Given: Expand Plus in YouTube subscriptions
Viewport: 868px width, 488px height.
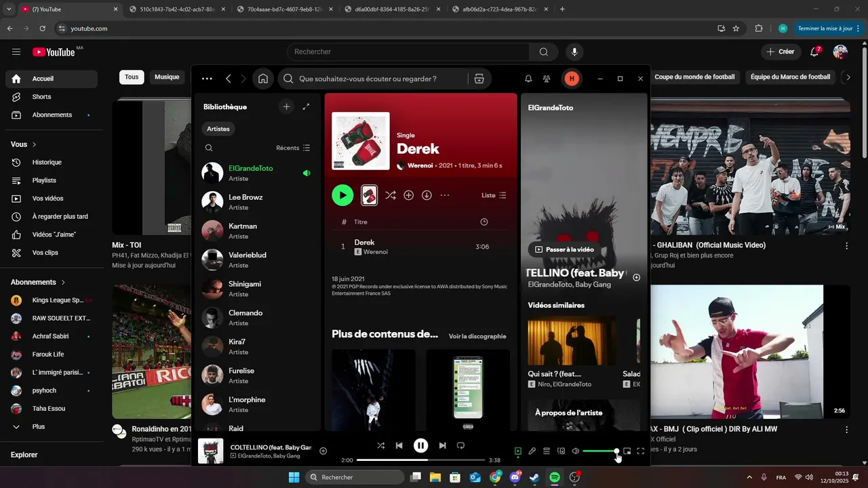Looking at the screenshot, I should click(52, 427).
